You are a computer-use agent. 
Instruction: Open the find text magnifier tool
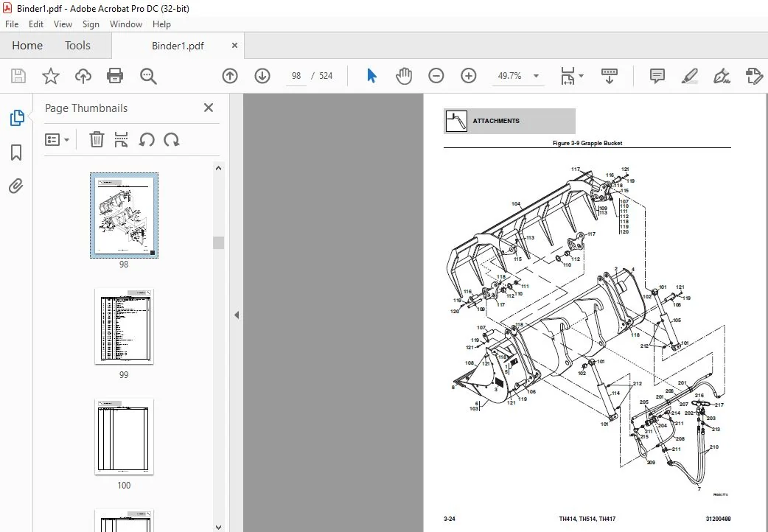(x=148, y=76)
